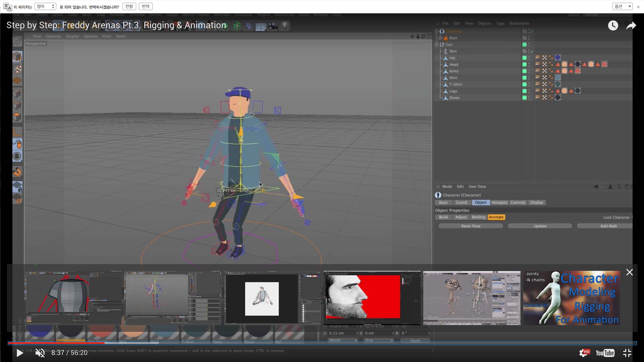The width and height of the screenshot is (644, 362).
Task: Click the Locked Workplane icon
Action: 17,186
